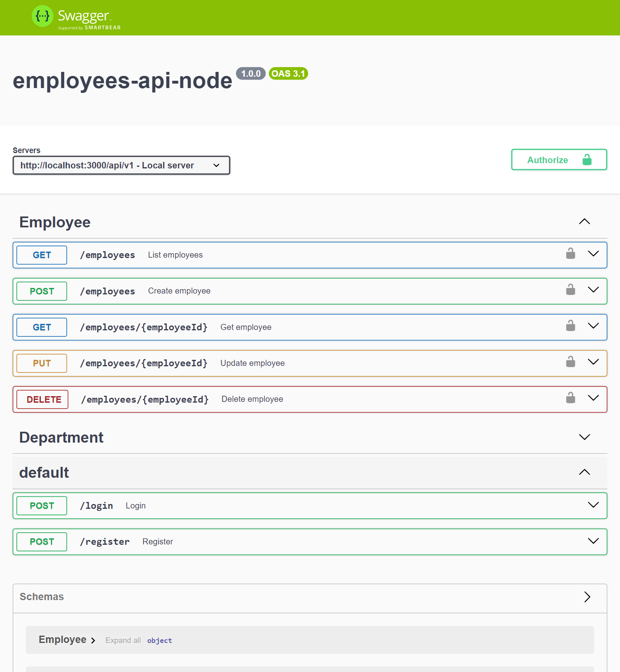Click the GET button for Get employee
This screenshot has width=620, height=672.
click(42, 327)
